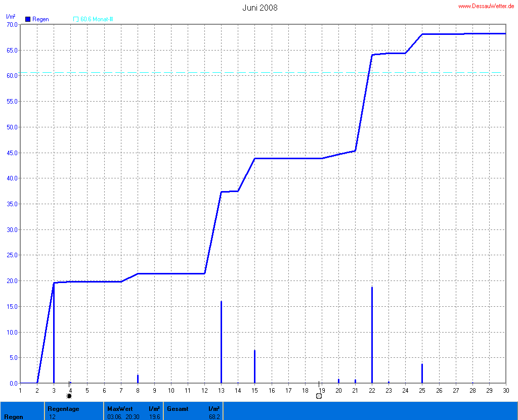Click the Juni 2008 chart title
Image resolution: width=518 pixels, height=420 pixels.
click(x=260, y=8)
